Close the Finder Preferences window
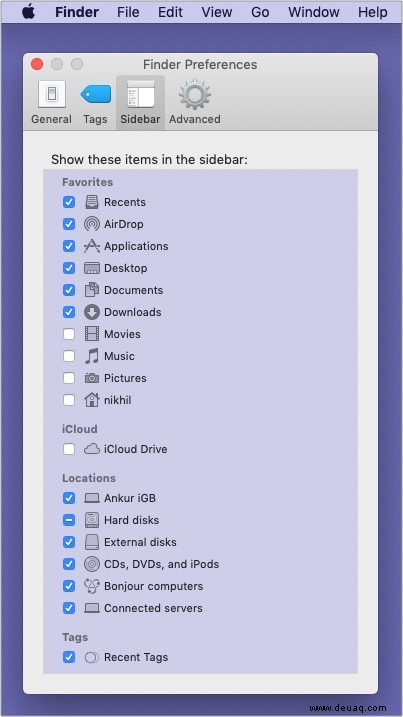The image size is (403, 717). pyautogui.click(x=37, y=64)
